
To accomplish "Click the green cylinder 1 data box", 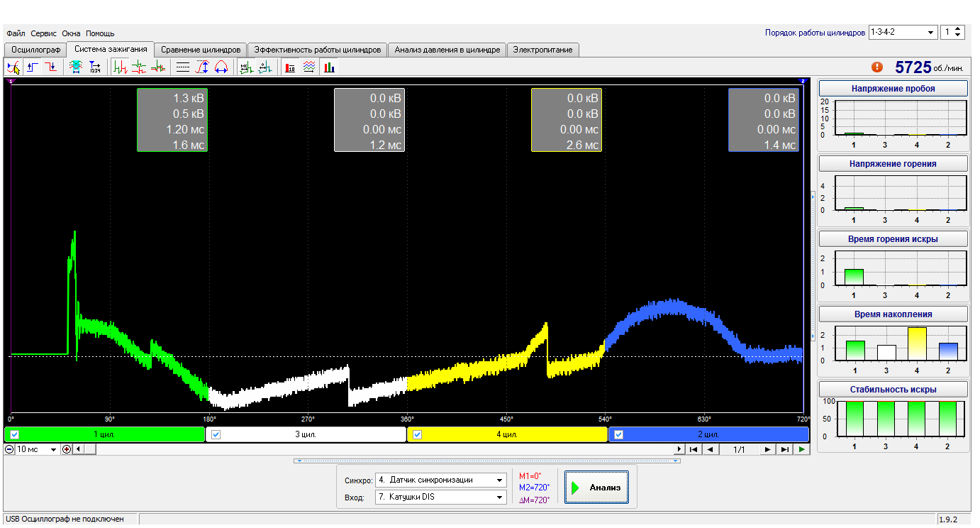I will pyautogui.click(x=172, y=121).
